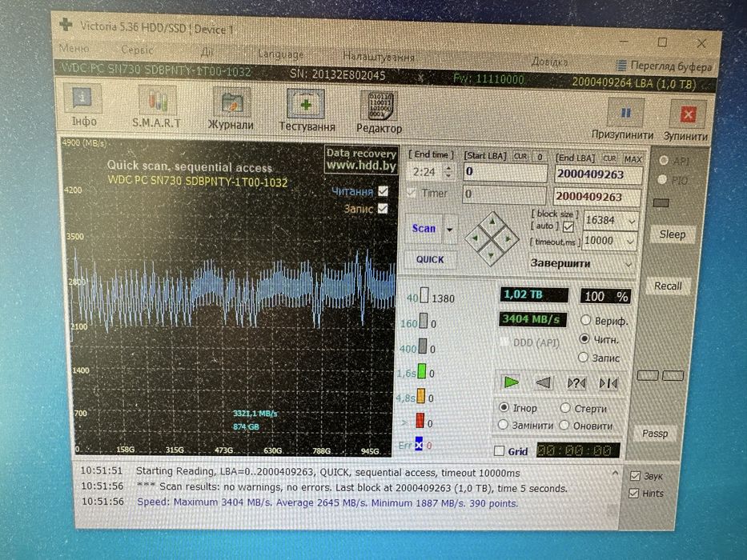Select the PIO access radio button

661,179
